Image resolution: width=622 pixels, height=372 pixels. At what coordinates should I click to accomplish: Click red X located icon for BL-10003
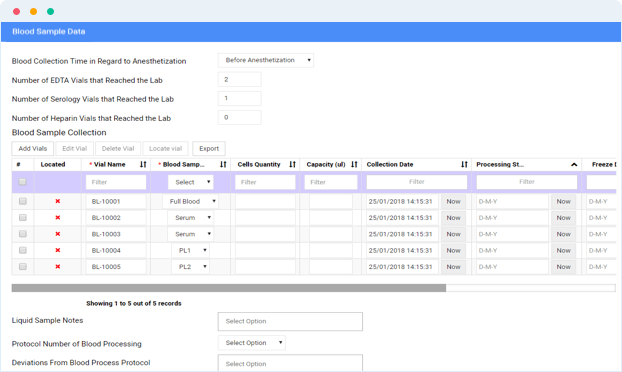pos(58,234)
